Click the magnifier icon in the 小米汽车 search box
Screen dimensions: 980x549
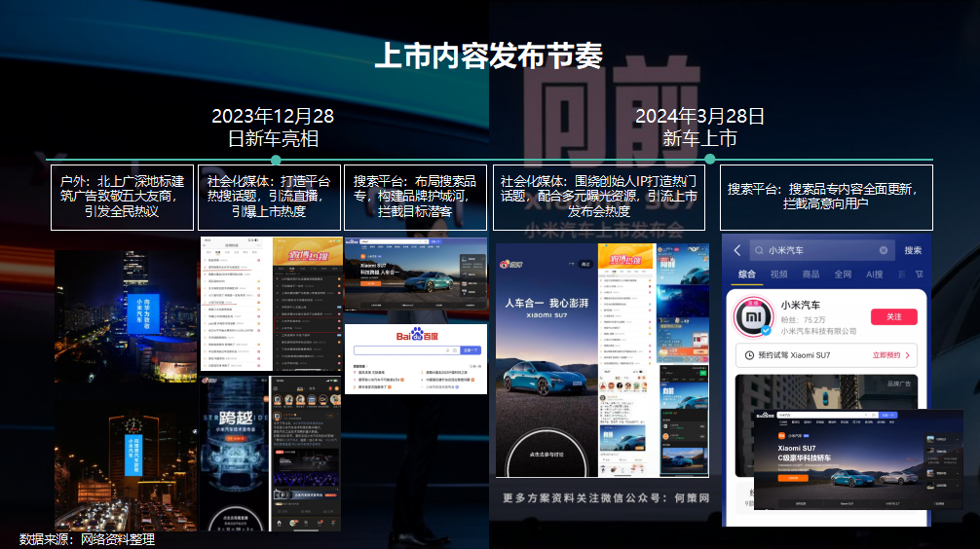point(759,250)
